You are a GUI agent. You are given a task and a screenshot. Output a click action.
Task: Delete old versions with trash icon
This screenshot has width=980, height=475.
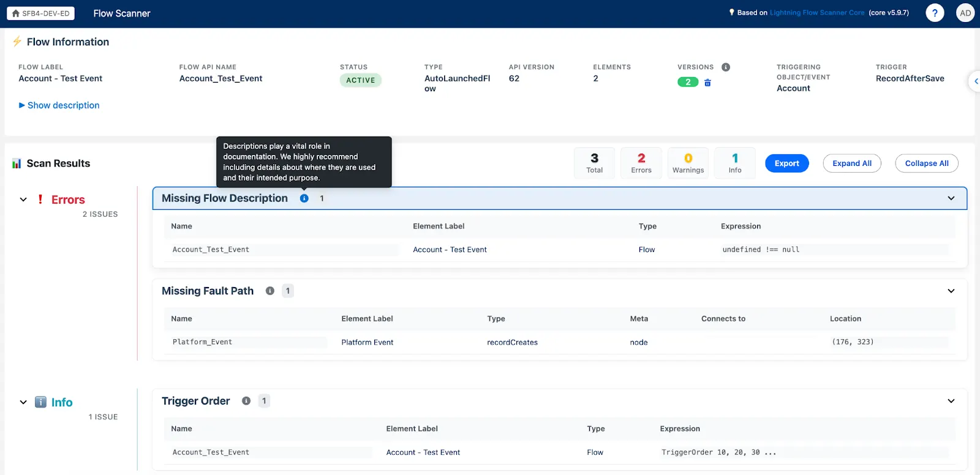707,83
